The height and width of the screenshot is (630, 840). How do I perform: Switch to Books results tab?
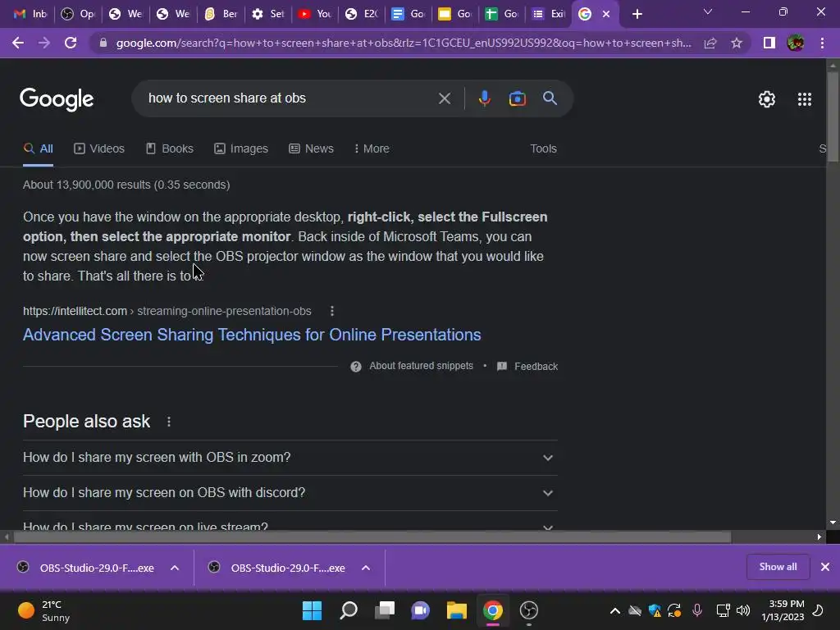pyautogui.click(x=170, y=149)
